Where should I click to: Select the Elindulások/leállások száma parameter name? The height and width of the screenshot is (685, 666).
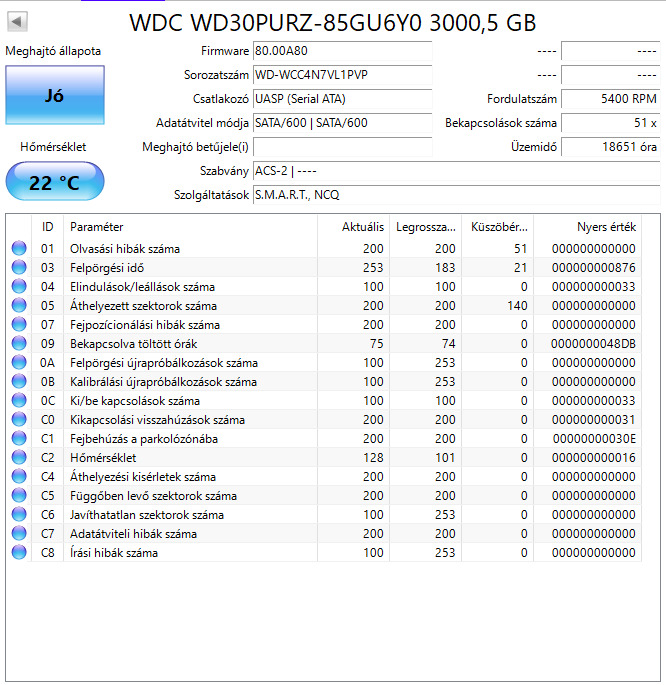click(142, 287)
